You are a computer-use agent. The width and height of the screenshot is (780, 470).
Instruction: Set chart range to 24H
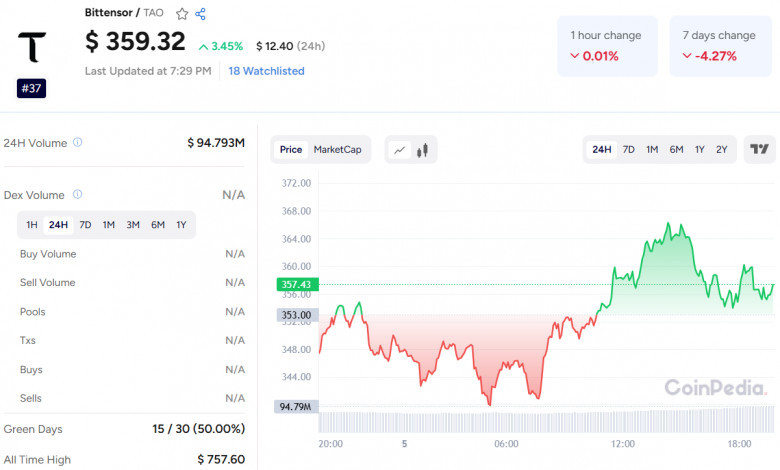point(601,149)
